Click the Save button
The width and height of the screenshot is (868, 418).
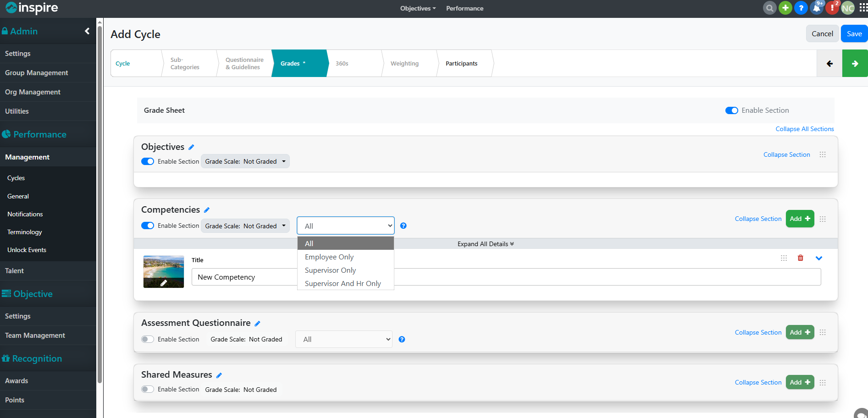pyautogui.click(x=854, y=34)
